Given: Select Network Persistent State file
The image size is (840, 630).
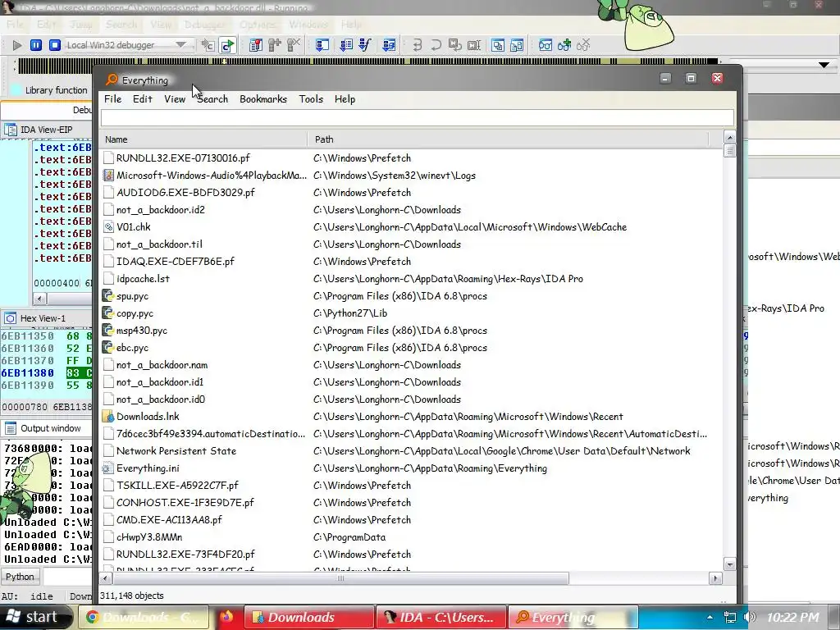Looking at the screenshot, I should point(176,451).
